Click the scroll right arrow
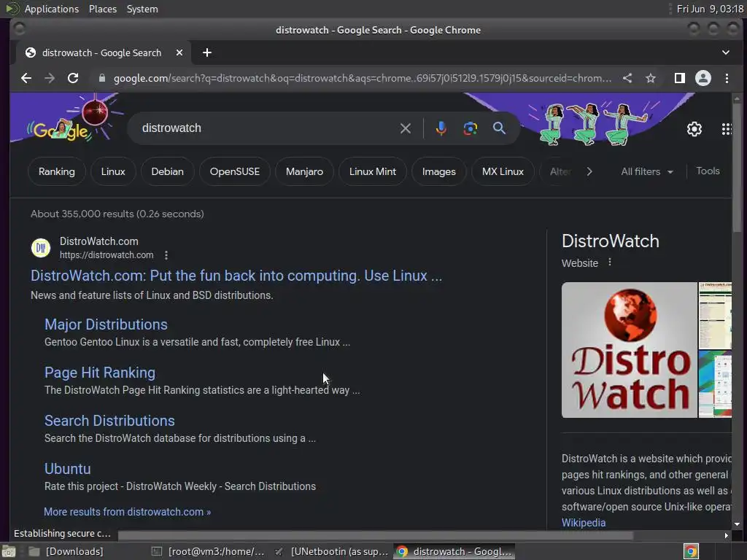This screenshot has width=747, height=560. (x=726, y=536)
